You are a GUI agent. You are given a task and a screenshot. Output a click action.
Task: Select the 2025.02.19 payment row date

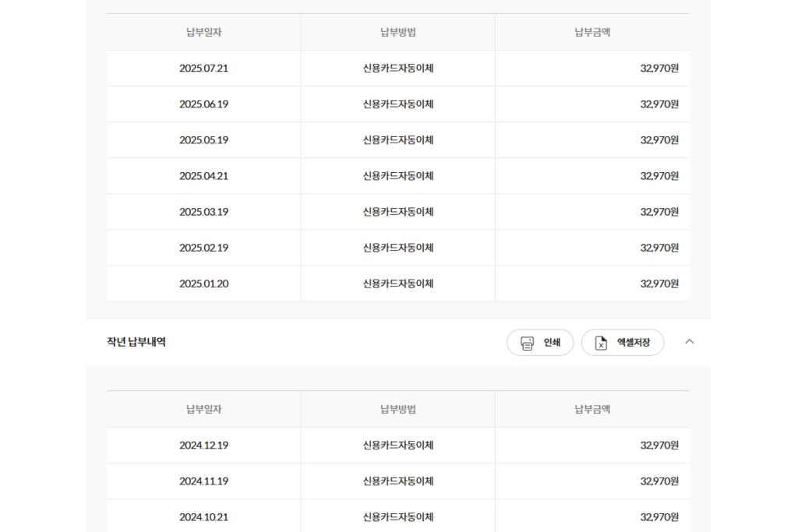point(203,248)
